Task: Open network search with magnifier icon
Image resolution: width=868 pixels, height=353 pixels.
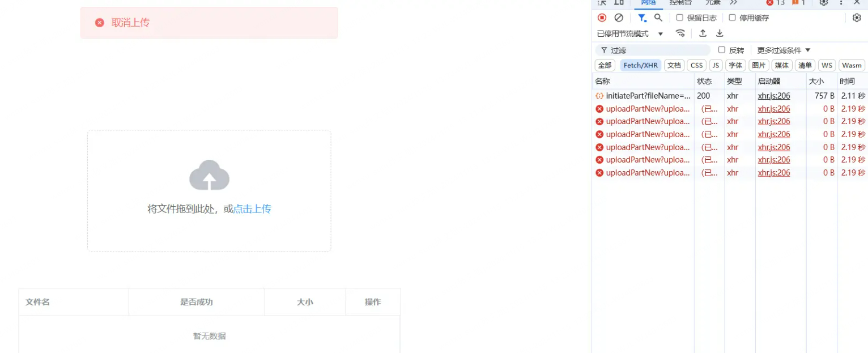Action: 658,18
